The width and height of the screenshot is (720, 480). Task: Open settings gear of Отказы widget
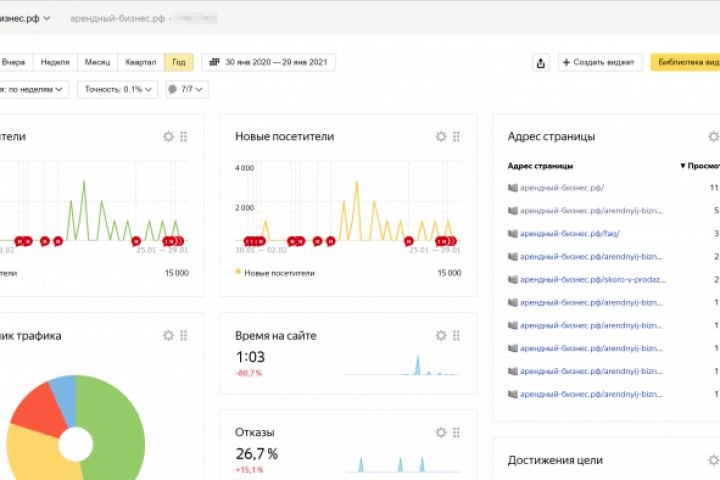[441, 432]
